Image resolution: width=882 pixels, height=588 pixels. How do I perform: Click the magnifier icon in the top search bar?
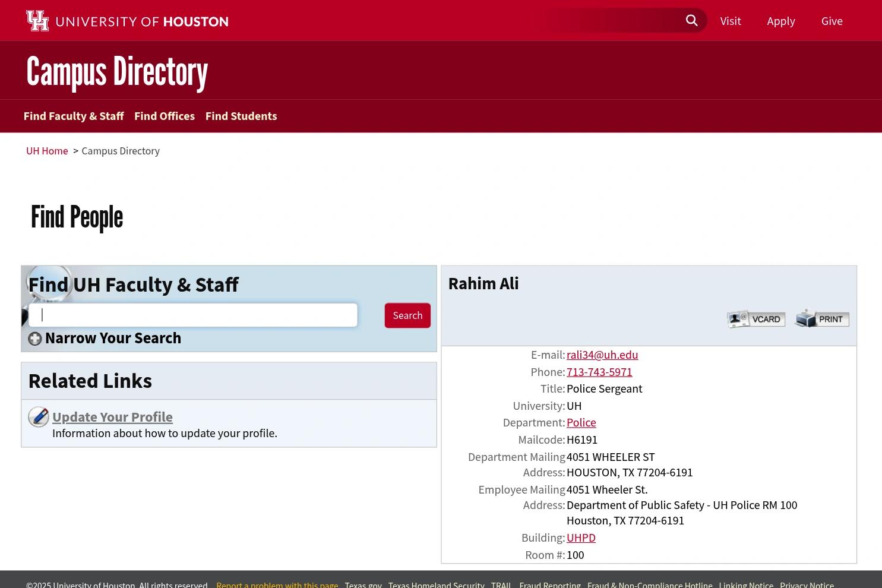point(691,21)
